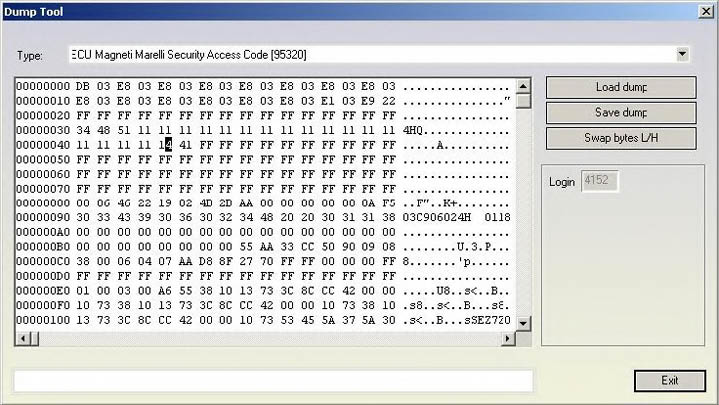Open the Type dropdown arrow
This screenshot has width=719, height=405.
pyautogui.click(x=683, y=53)
